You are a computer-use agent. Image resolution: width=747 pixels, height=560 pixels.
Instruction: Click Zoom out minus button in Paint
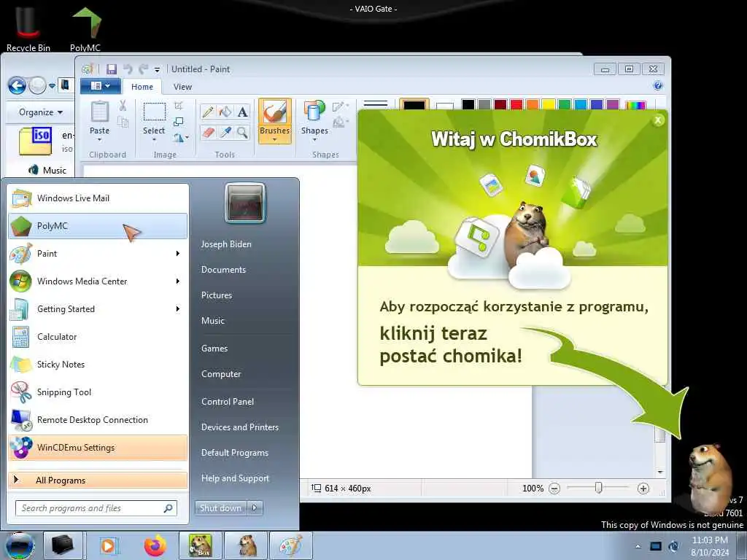point(554,488)
